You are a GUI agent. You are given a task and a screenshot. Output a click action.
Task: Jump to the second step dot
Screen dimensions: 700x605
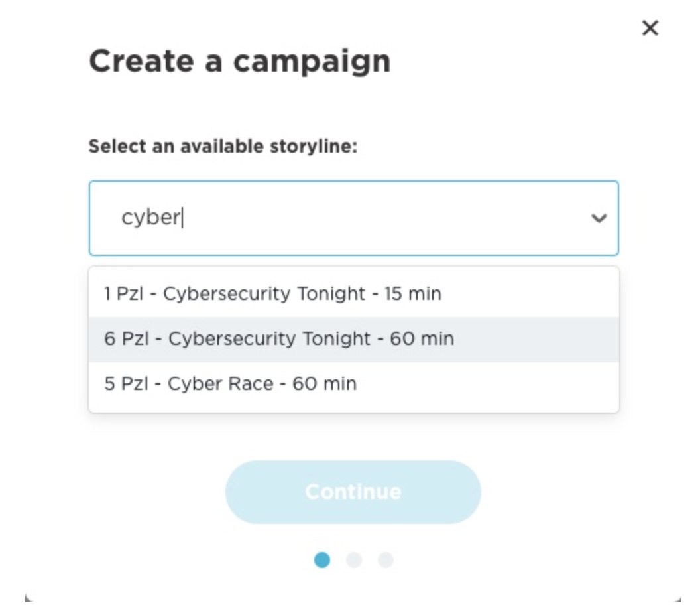click(x=354, y=560)
